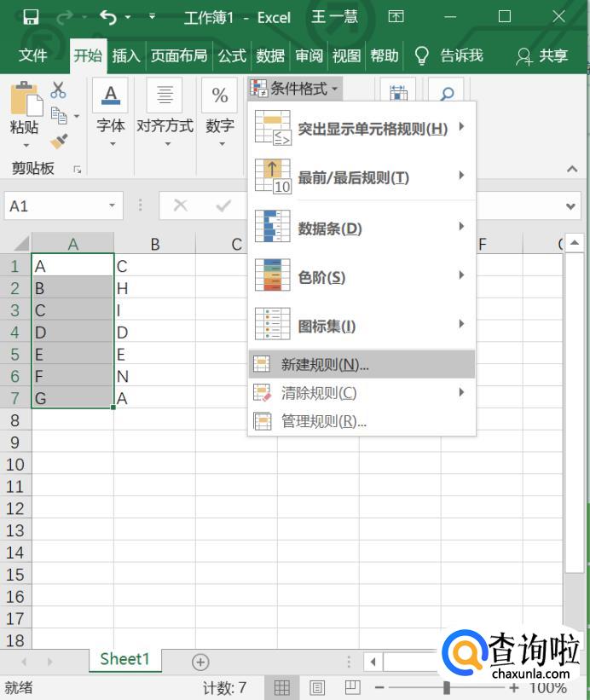The image size is (590, 700).
Task: Click the Sheet1 sheet tab
Action: click(125, 659)
